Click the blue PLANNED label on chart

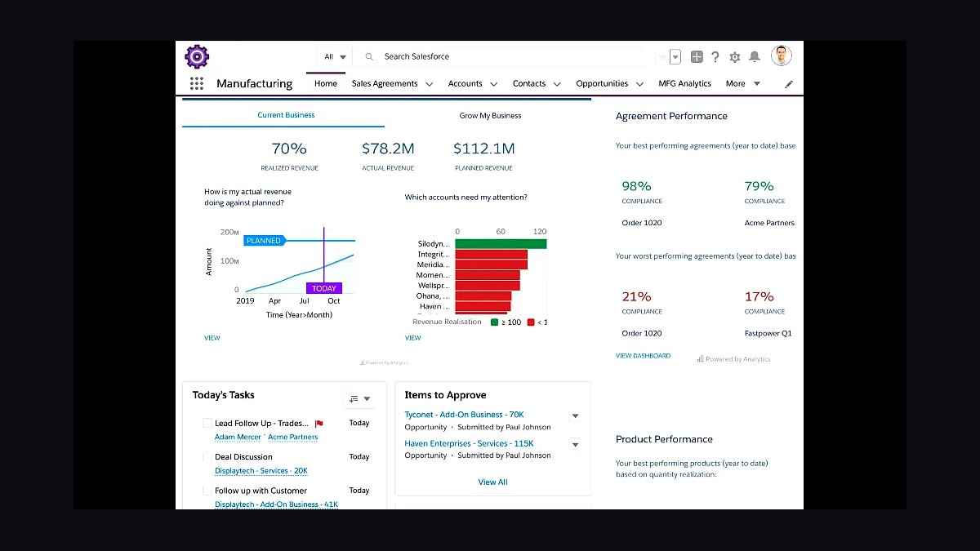(x=264, y=241)
